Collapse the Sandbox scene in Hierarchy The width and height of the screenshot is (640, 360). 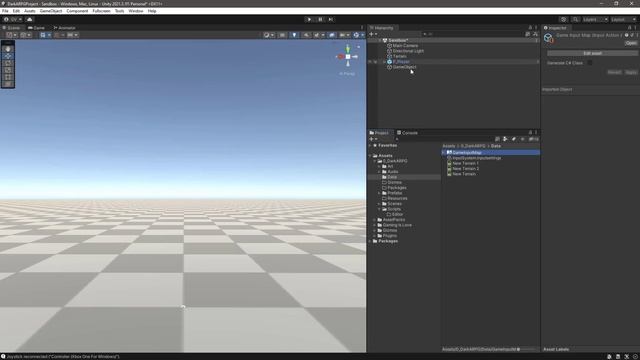click(x=380, y=40)
